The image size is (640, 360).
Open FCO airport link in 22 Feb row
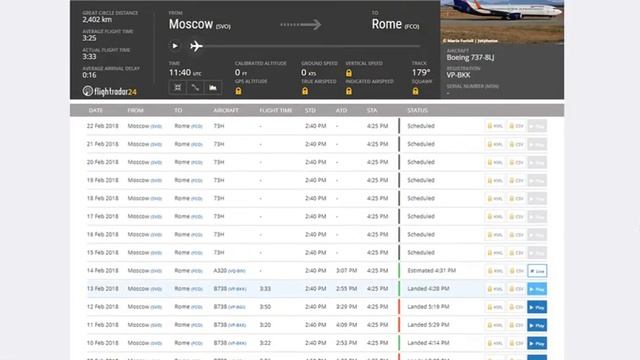click(197, 127)
